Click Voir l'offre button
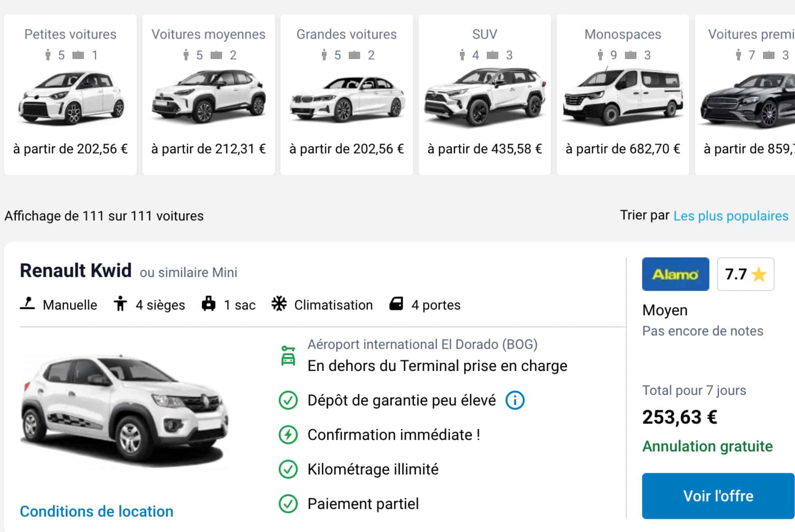The width and height of the screenshot is (795, 532). tap(718, 496)
